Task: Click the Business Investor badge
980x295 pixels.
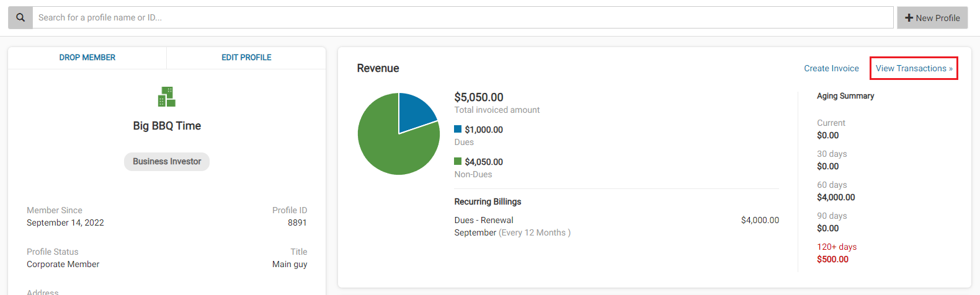Action: click(x=167, y=161)
